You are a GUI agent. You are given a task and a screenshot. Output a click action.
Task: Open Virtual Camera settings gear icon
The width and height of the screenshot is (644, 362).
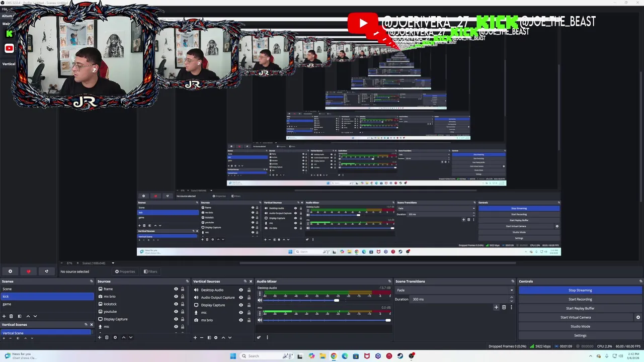638,317
